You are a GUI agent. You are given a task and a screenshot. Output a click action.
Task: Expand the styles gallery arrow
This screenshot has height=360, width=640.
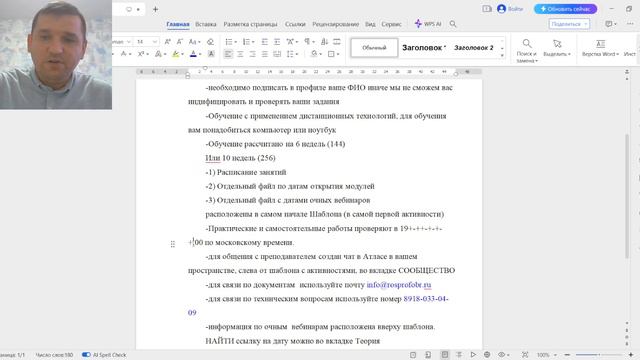(502, 55)
